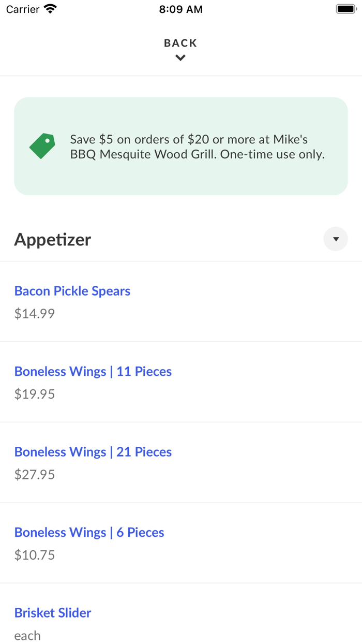The width and height of the screenshot is (362, 644).
Task: Tap the circled arrow next to Appetizer
Action: 336,239
